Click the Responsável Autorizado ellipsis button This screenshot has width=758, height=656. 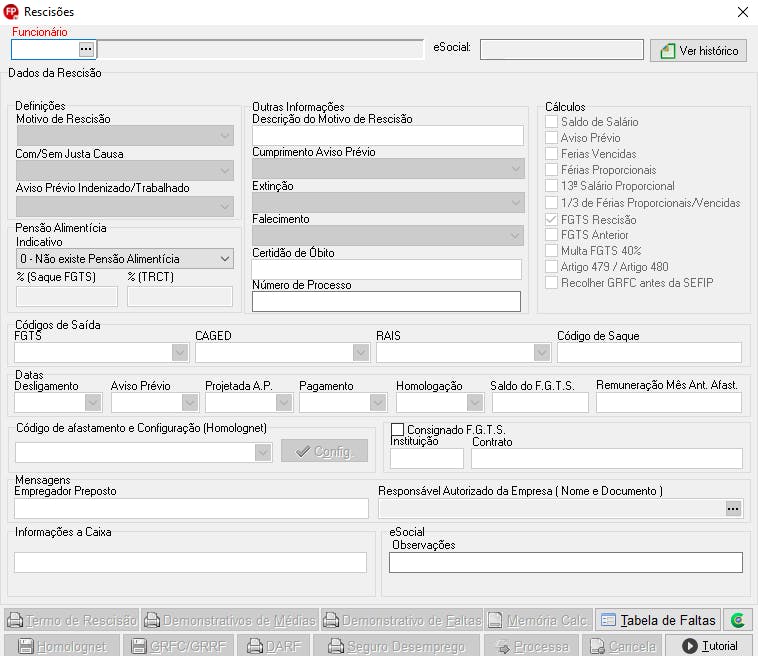[733, 508]
